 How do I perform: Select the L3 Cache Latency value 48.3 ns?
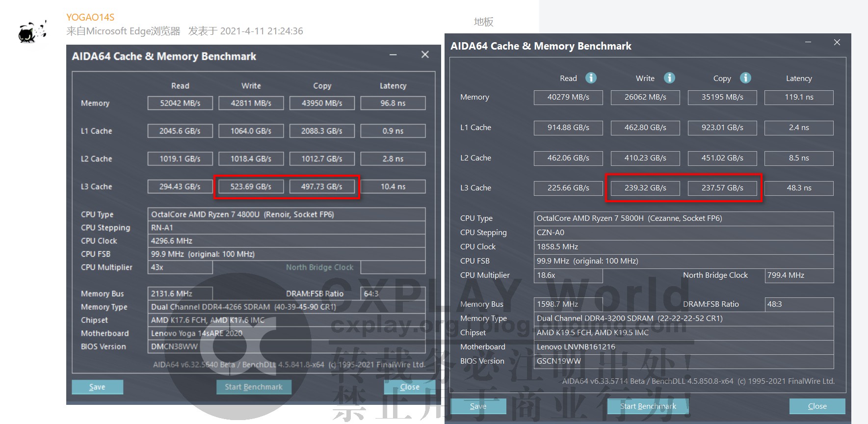pos(799,188)
